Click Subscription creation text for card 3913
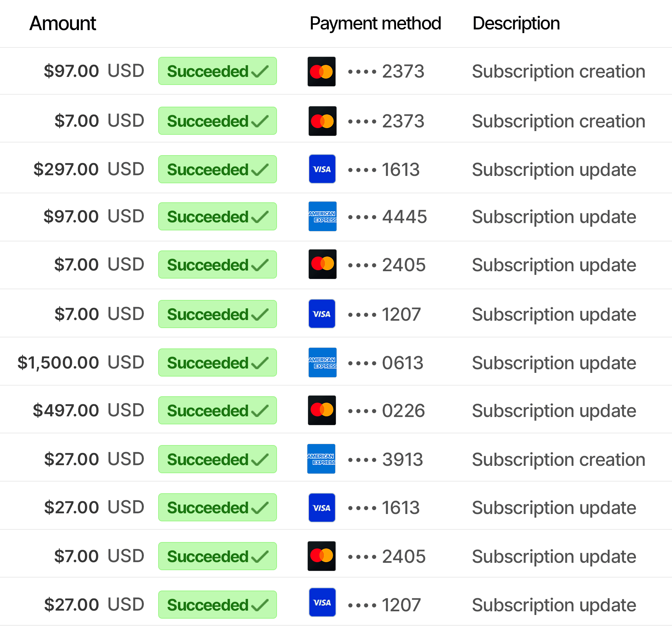The height and width of the screenshot is (626, 672). (558, 459)
